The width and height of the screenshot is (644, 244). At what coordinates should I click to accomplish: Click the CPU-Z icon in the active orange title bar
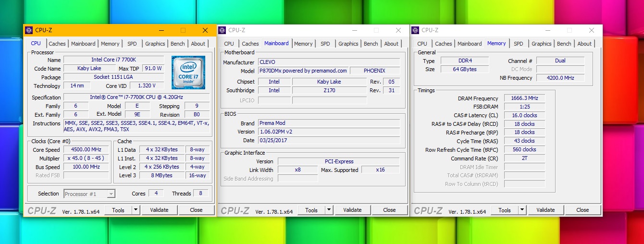click(29, 30)
